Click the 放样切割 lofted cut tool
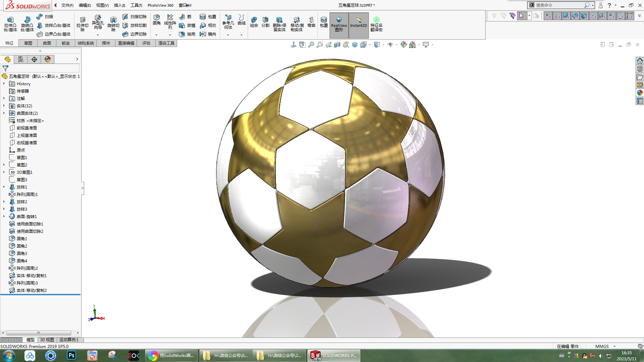 point(135,25)
